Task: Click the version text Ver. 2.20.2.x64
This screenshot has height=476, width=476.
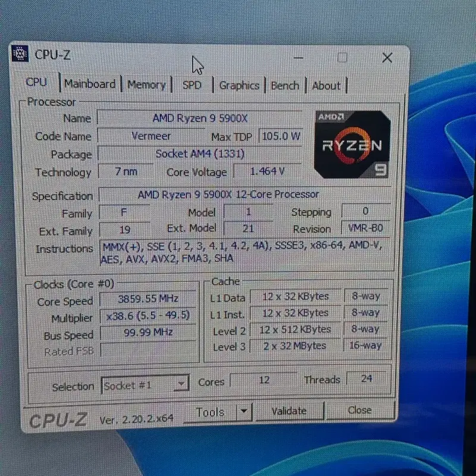Action: pos(137,419)
